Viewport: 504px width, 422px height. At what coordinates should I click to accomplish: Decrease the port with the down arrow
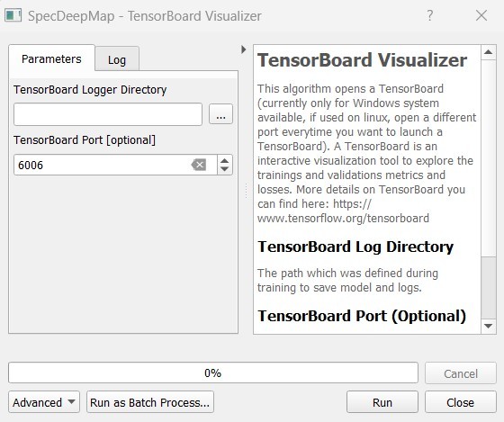point(225,169)
